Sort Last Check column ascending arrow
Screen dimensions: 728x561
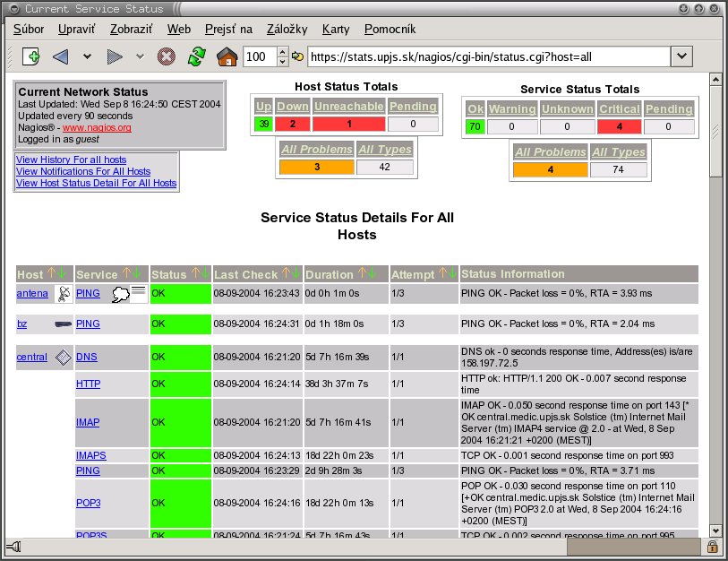point(286,272)
